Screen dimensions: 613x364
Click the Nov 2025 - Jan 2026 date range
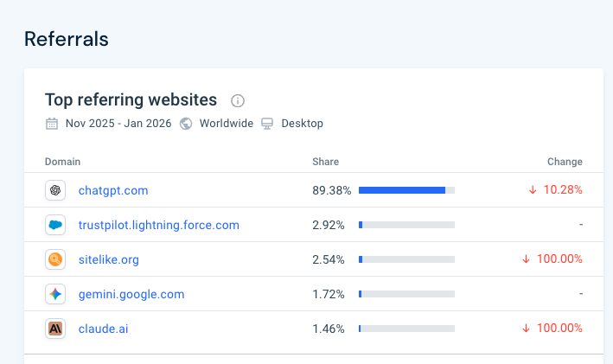[118, 124]
